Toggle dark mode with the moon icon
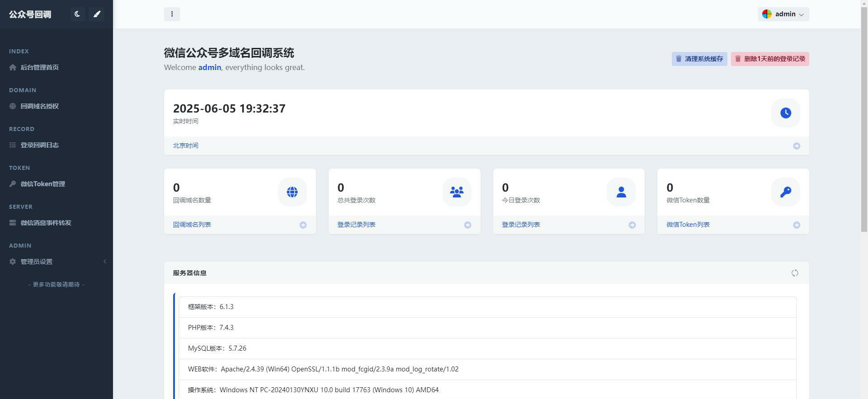This screenshot has width=868, height=399. pos(77,14)
